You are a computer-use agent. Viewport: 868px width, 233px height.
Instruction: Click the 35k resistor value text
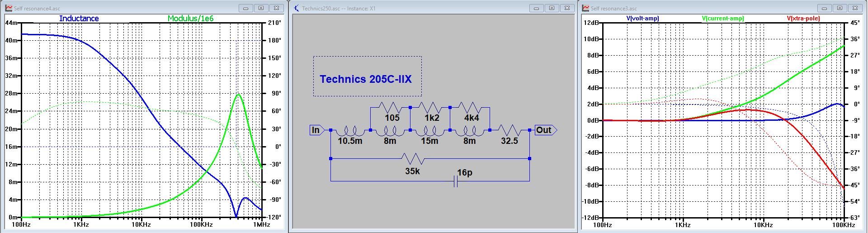(412, 171)
